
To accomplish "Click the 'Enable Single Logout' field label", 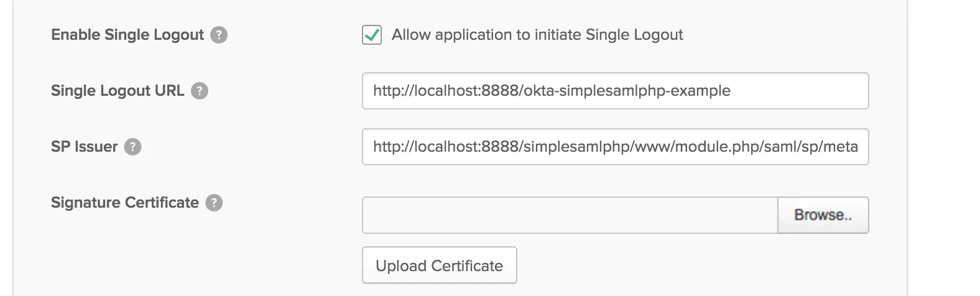I will point(127,35).
